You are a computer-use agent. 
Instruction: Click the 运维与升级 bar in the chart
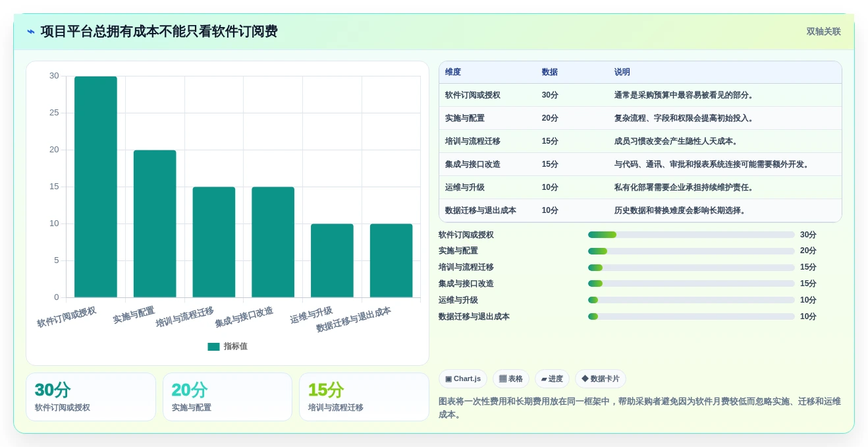click(x=332, y=260)
